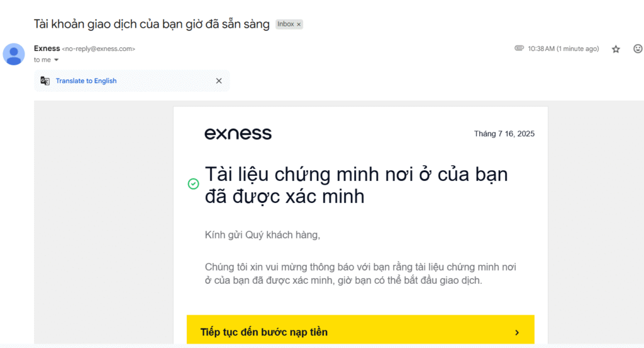Click the Exness logo in email body
This screenshot has width=644, height=348.
tap(238, 133)
